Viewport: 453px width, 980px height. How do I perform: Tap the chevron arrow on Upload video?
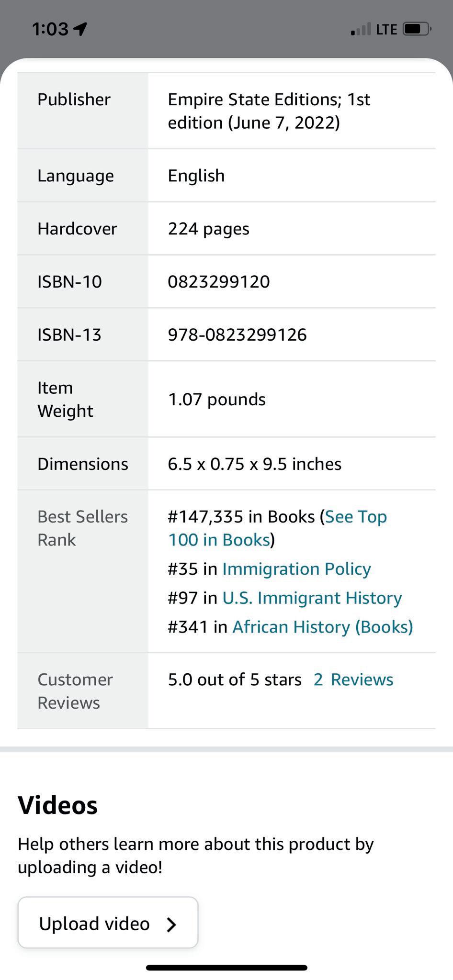tap(171, 924)
